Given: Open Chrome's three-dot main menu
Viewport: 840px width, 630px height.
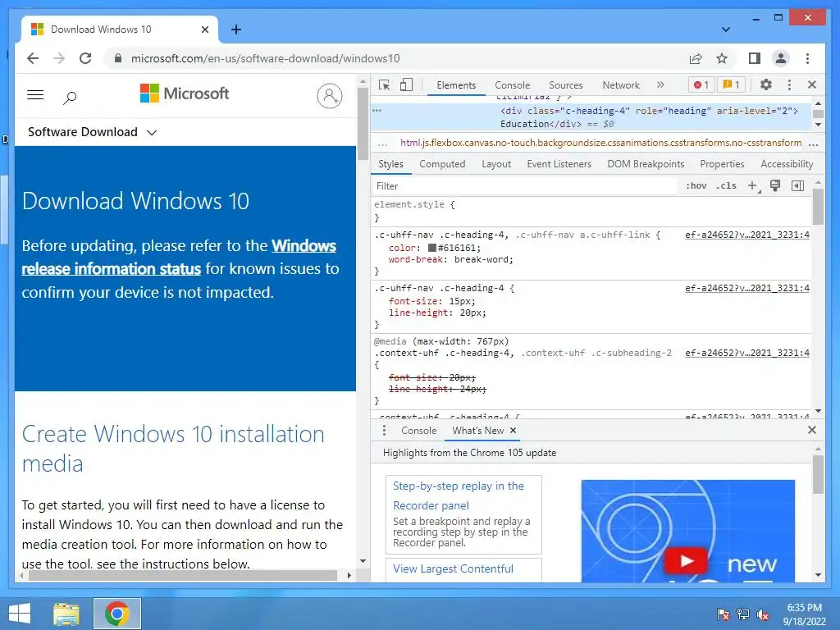Looking at the screenshot, I should click(807, 58).
